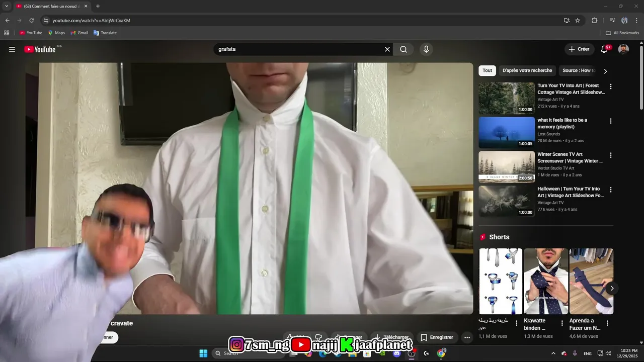Open the Windows Start menu
The image size is (644, 362).
coord(203,353)
